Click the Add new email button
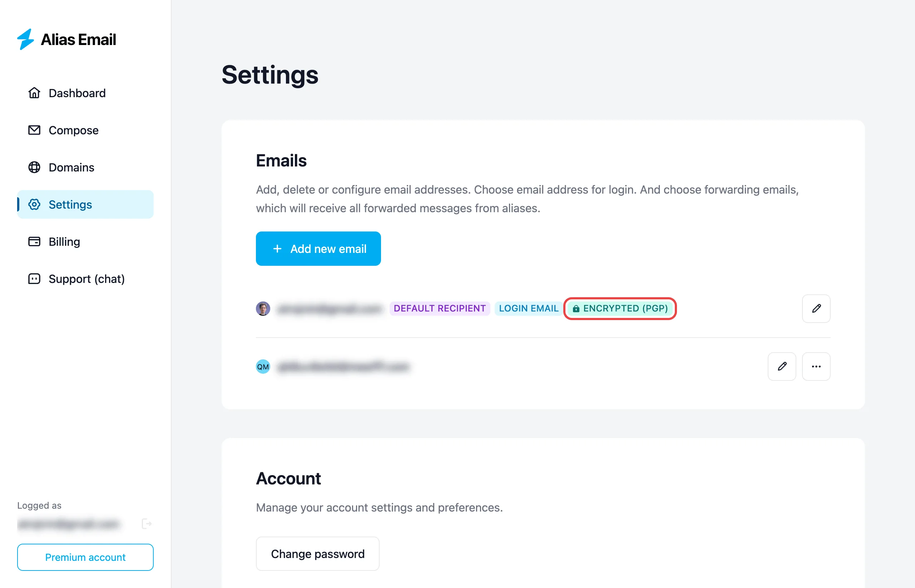The image size is (915, 588). click(318, 249)
